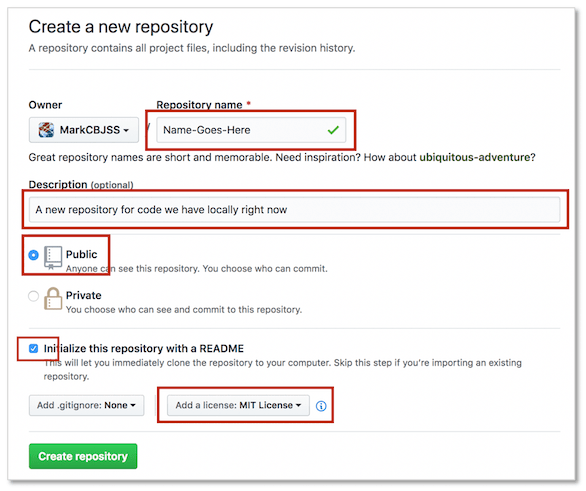586x491 pixels.
Task: Focus the Description text field
Action: (294, 210)
